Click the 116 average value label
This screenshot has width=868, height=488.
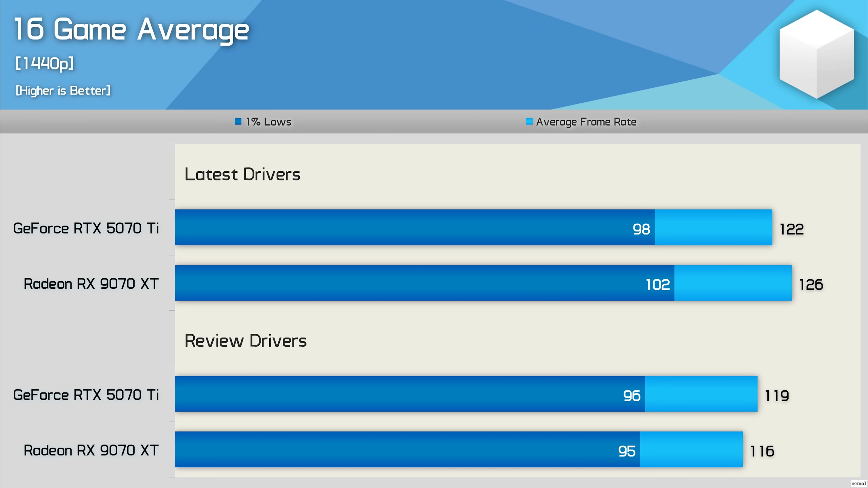click(x=762, y=451)
